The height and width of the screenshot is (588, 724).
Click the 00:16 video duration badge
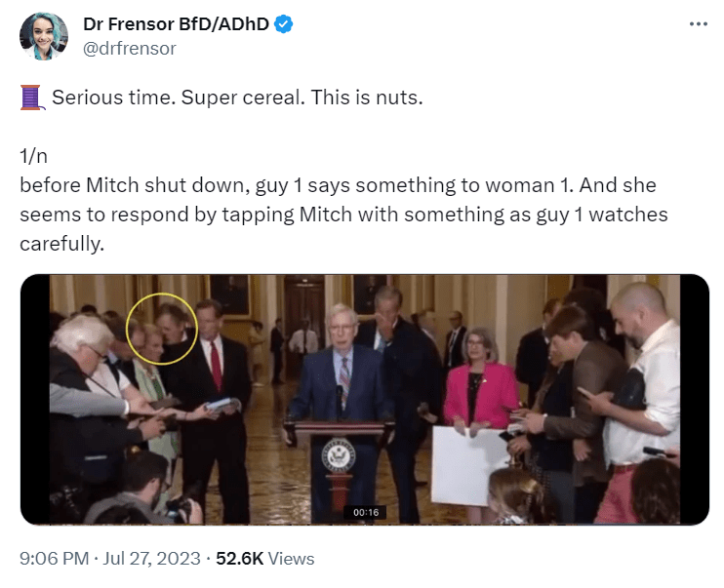click(x=366, y=512)
